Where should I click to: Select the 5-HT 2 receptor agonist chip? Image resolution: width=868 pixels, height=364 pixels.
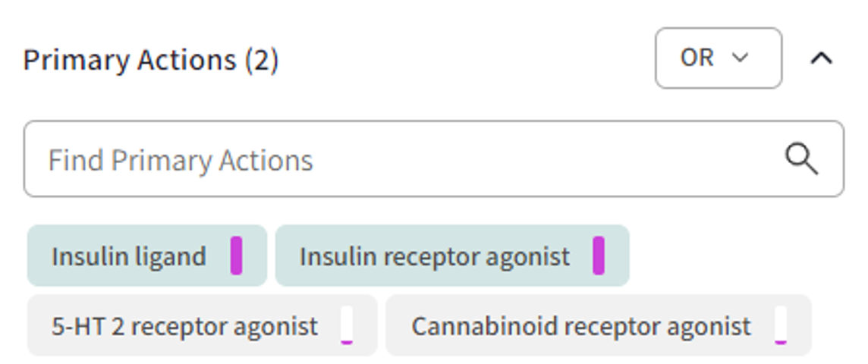coord(202,326)
